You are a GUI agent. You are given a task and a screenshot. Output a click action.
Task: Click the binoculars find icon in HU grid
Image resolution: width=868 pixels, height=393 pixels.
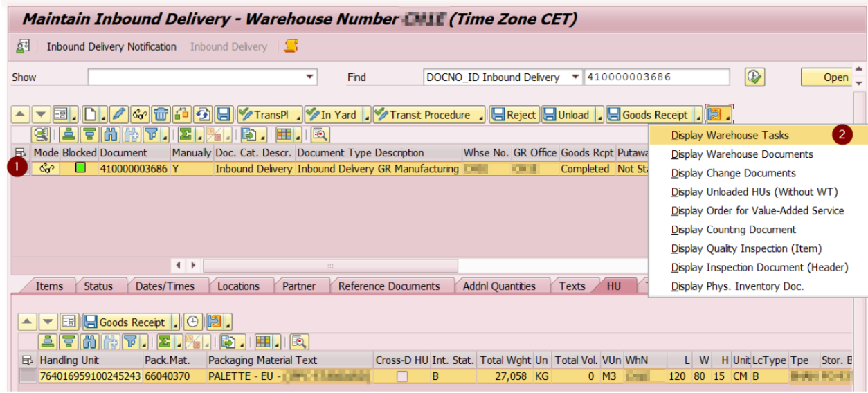click(x=89, y=341)
